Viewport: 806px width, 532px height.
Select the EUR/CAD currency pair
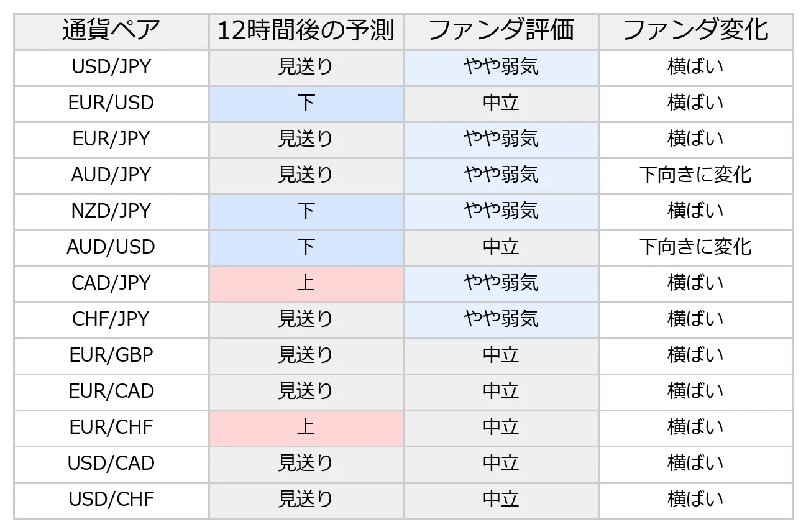click(111, 392)
